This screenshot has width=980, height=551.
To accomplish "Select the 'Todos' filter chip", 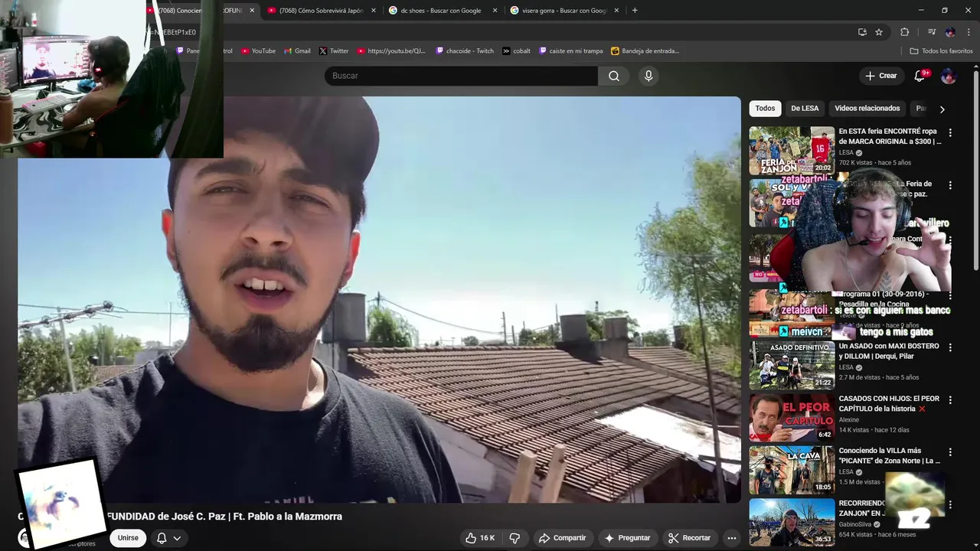I will click(765, 109).
